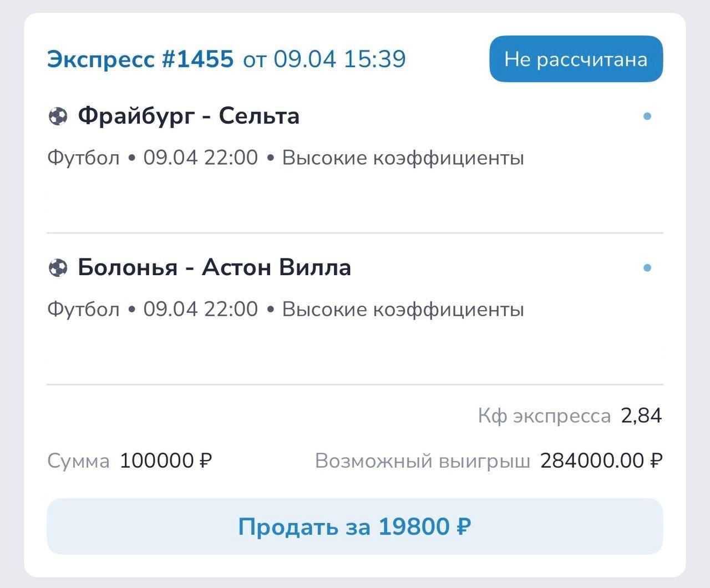Open the Болонья - Астон Вилла match

(x=214, y=267)
